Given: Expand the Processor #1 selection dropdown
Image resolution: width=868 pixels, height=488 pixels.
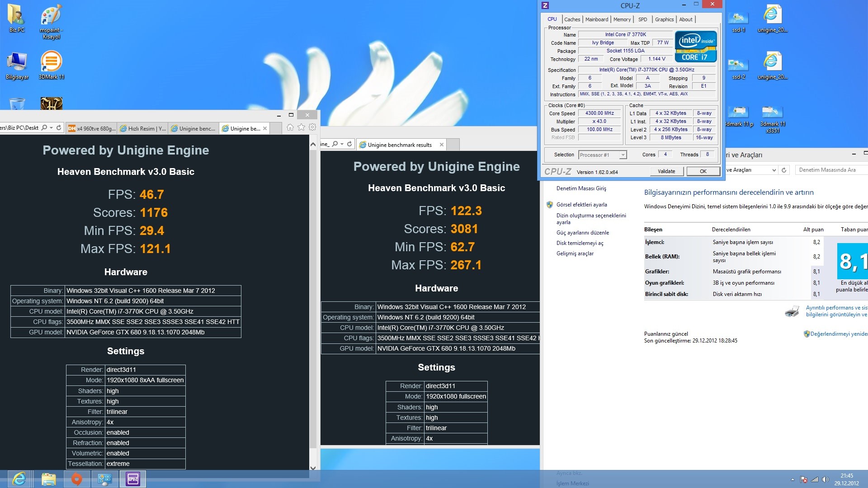Looking at the screenshot, I should coord(623,155).
